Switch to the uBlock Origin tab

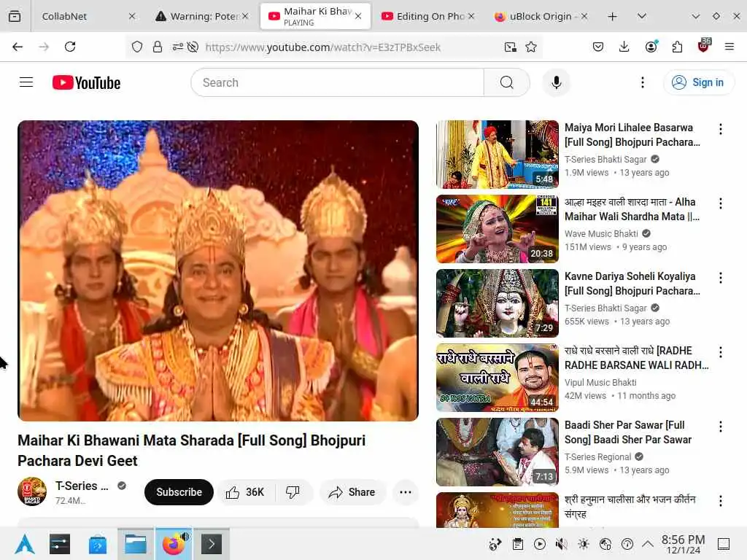[541, 16]
